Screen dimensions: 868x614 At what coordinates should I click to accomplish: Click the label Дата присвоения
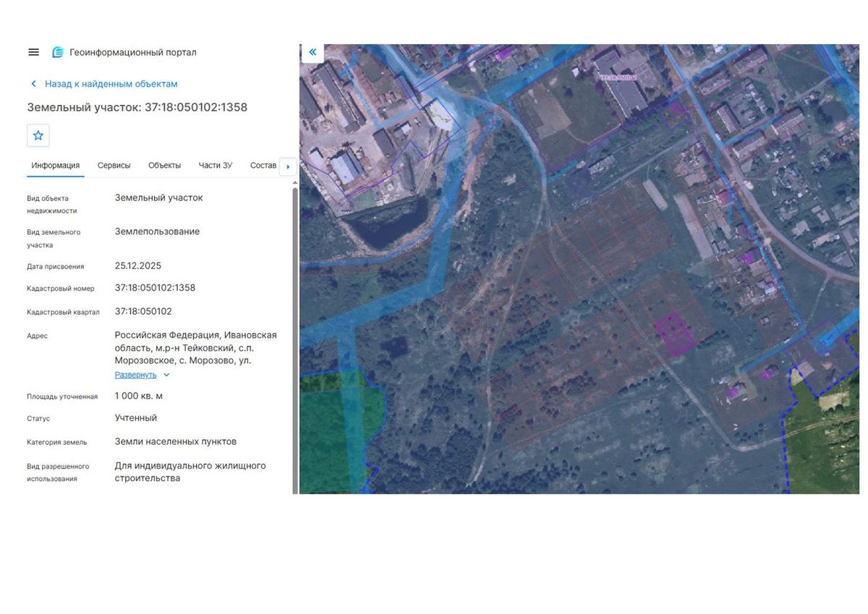click(56, 267)
